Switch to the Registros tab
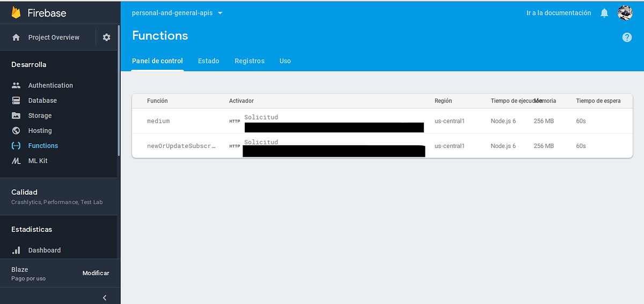 (x=250, y=61)
